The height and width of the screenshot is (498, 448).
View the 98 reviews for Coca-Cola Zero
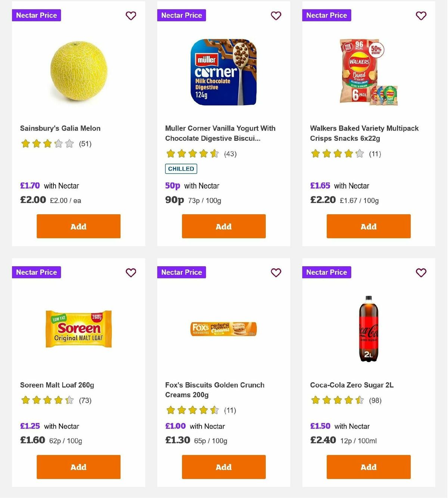[374, 400]
